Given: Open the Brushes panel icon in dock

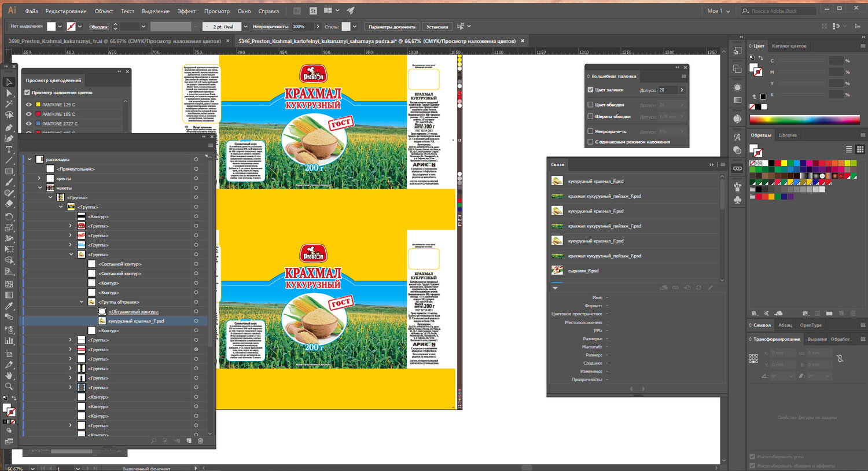Looking at the screenshot, I should [x=737, y=187].
